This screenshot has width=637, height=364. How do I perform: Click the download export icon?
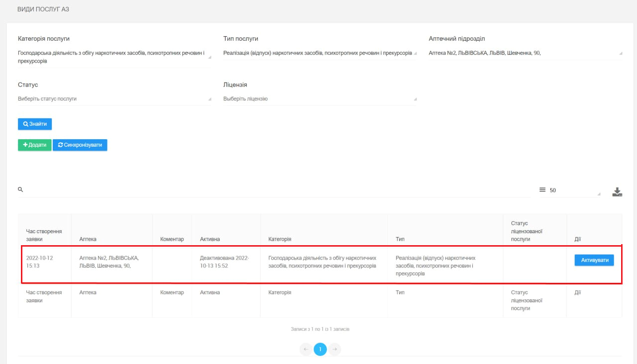pyautogui.click(x=617, y=192)
